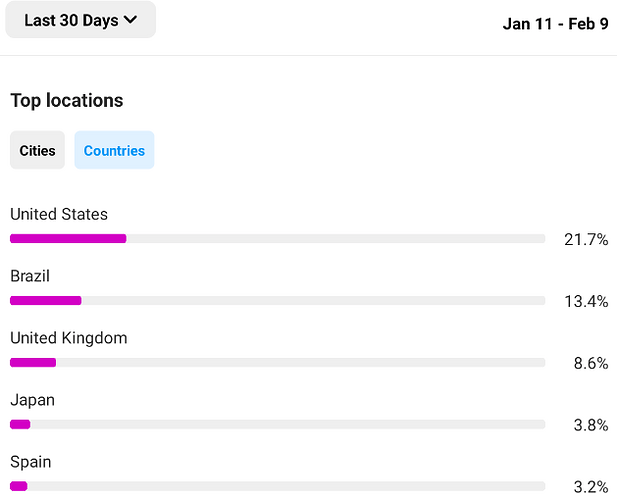Click the chevron beside Last 30 Days
Image resolution: width=617 pixels, height=500 pixels.
pyautogui.click(x=130, y=20)
